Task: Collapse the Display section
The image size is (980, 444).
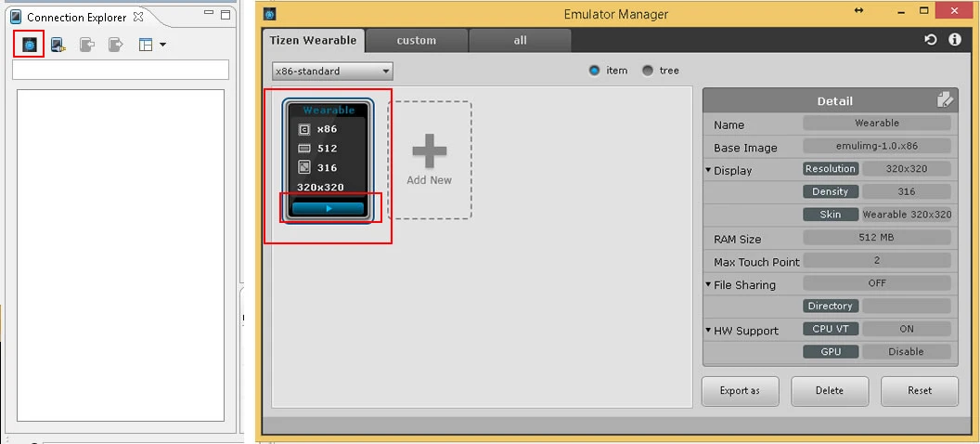Action: tap(709, 170)
